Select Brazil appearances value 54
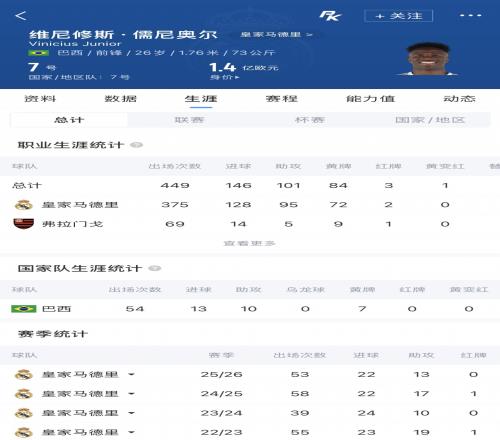This screenshot has height=440, width=500. point(135,309)
